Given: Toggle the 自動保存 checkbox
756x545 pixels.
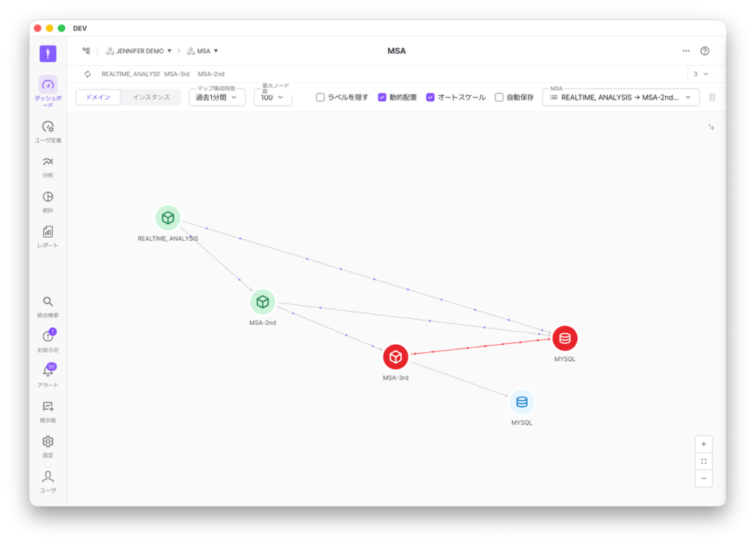Looking at the screenshot, I should click(x=499, y=97).
